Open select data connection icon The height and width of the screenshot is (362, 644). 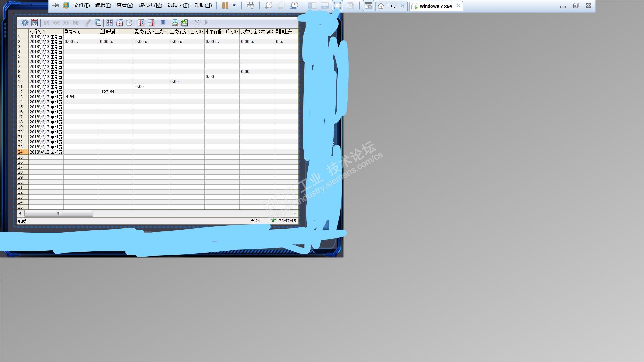[109, 23]
